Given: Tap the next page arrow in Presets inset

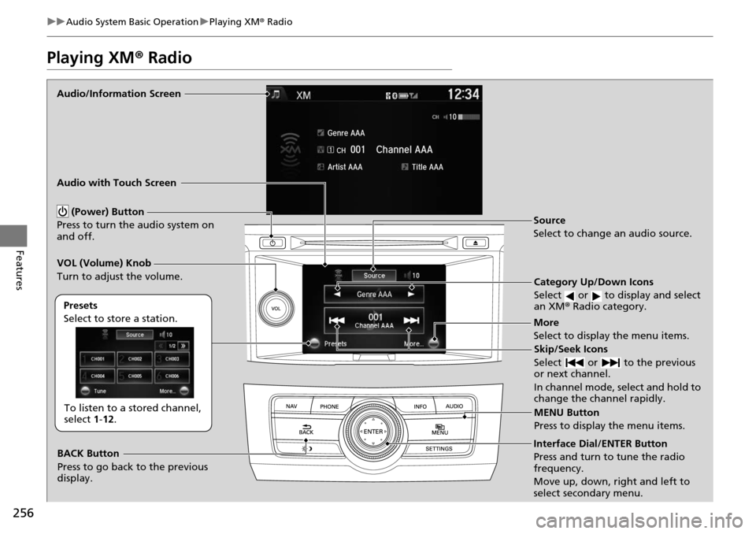Looking at the screenshot, I should [183, 346].
